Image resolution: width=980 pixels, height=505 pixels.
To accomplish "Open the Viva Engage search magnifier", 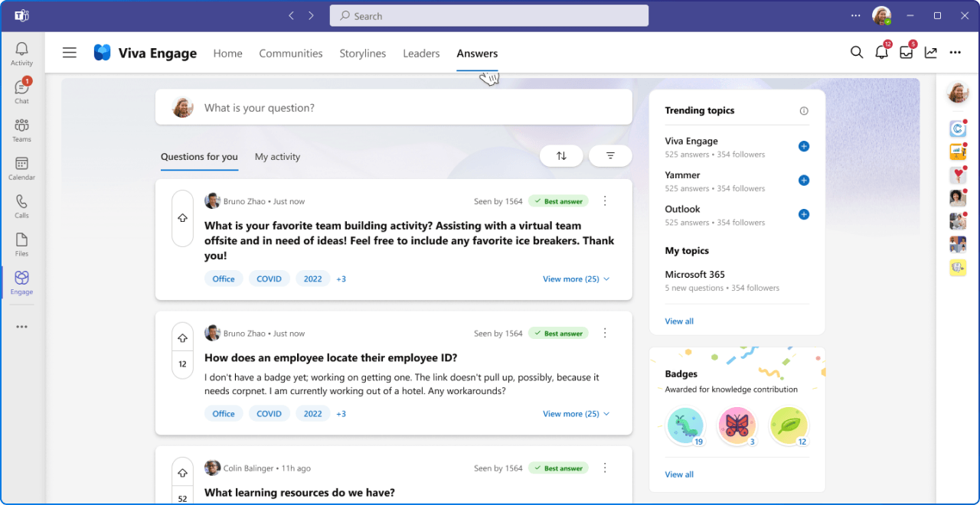I will (x=857, y=52).
